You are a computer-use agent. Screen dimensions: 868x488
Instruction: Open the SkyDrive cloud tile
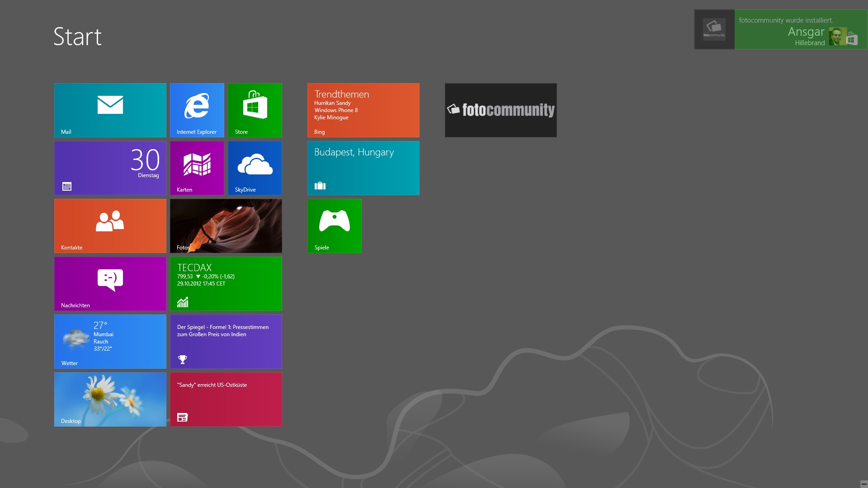click(255, 168)
